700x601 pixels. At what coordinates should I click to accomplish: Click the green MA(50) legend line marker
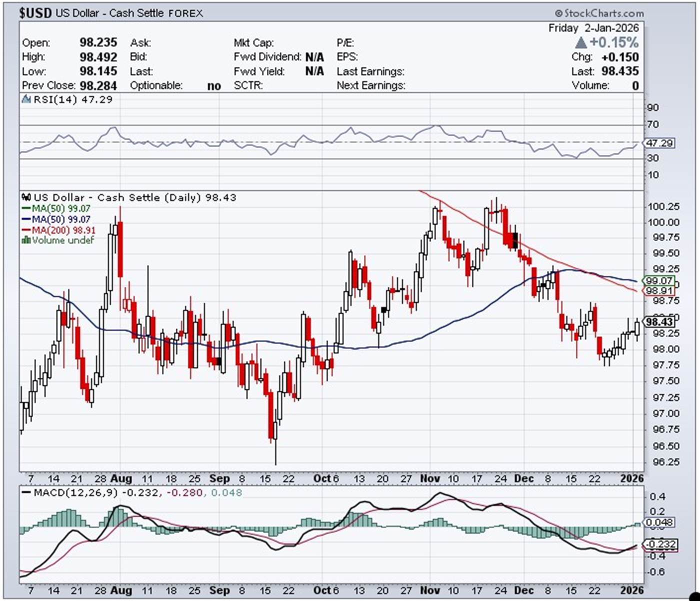(x=26, y=208)
